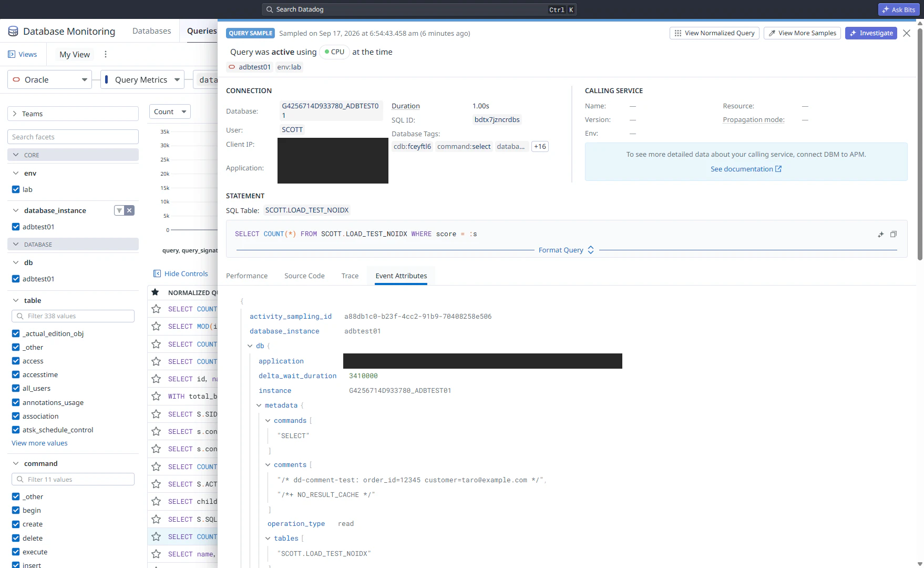Screen dimensions: 924x568
Task: Click the Search Datadog input field
Action: pyautogui.click(x=419, y=9)
